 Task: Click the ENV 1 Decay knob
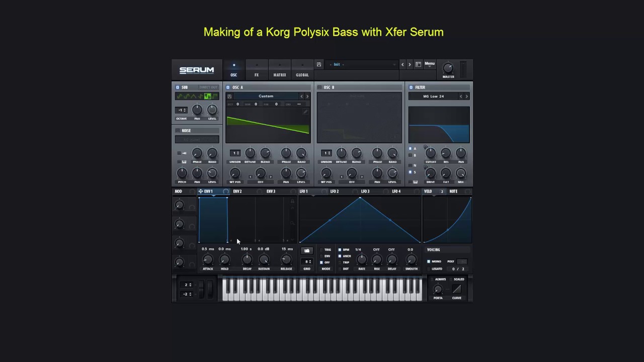[247, 259]
